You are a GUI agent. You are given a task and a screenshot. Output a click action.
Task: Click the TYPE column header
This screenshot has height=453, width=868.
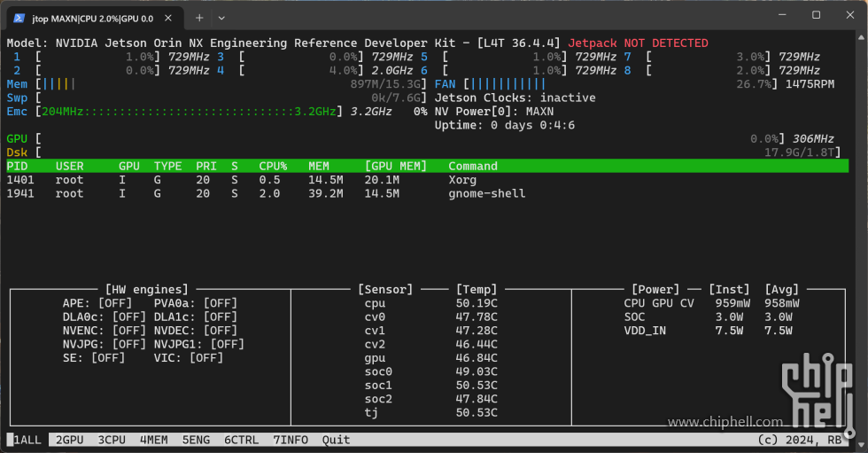click(x=167, y=166)
